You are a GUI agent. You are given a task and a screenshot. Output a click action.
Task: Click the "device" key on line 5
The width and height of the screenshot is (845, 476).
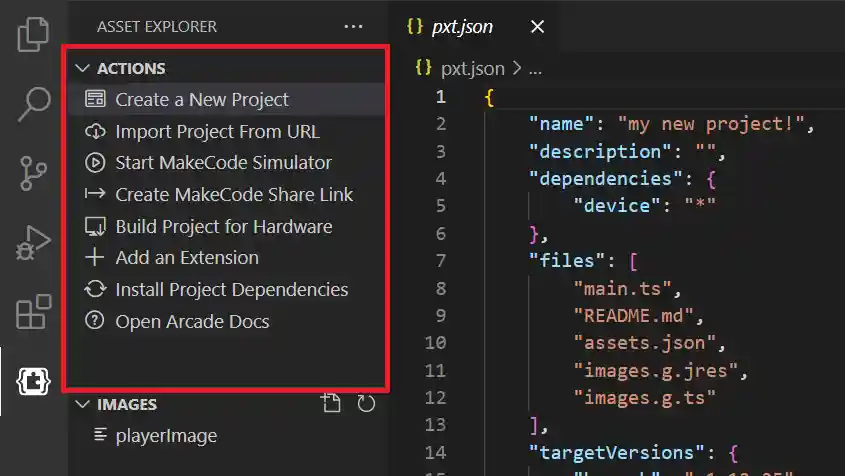(x=617, y=205)
